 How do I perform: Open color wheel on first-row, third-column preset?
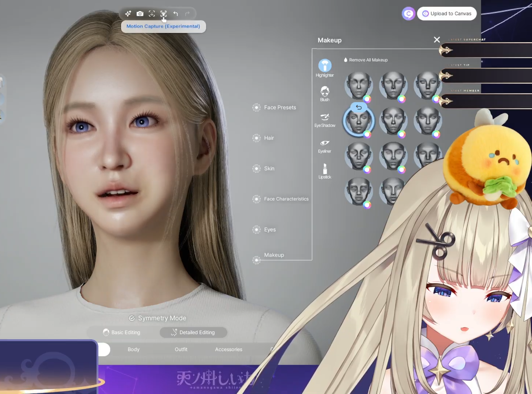pyautogui.click(x=436, y=99)
